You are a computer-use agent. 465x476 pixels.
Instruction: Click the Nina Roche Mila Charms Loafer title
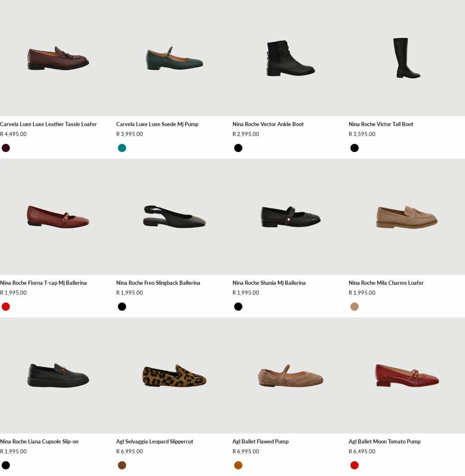coord(386,283)
